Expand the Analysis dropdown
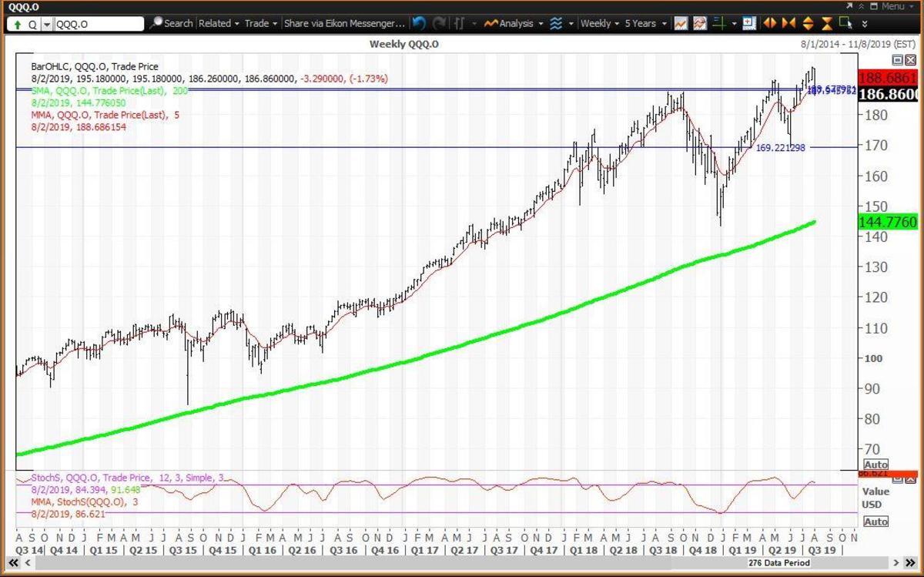This screenshot has height=577, width=924. 540,24
